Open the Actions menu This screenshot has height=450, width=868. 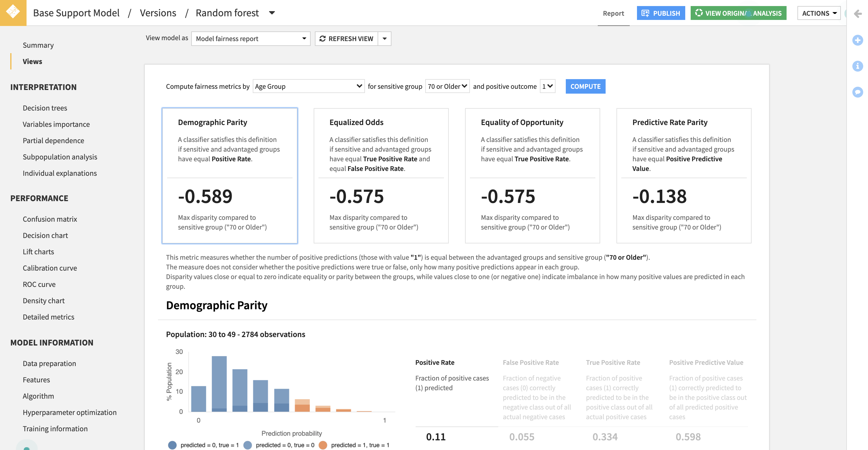coord(819,14)
